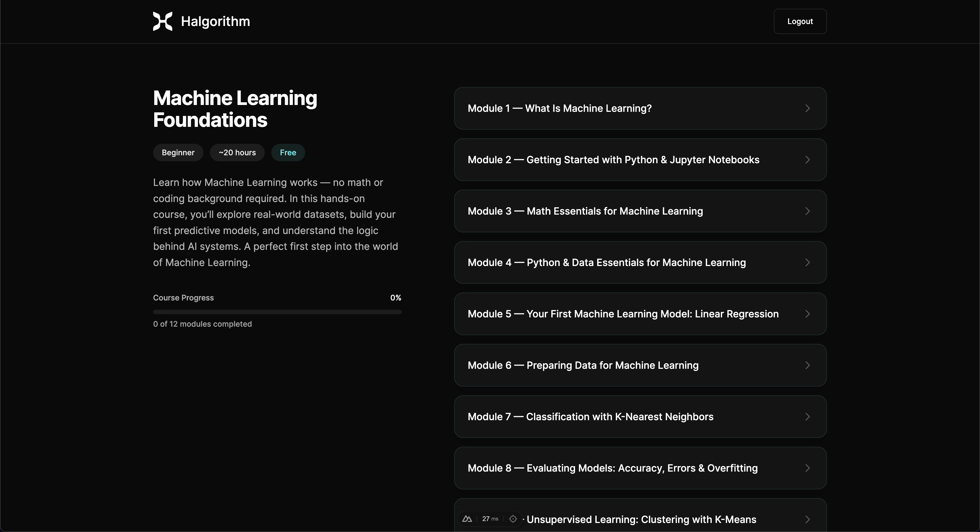Click the component inspector crosshair icon

pos(513,519)
